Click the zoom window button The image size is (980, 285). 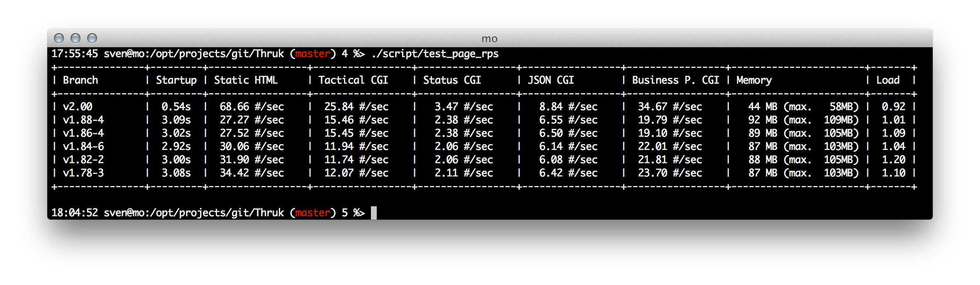92,39
